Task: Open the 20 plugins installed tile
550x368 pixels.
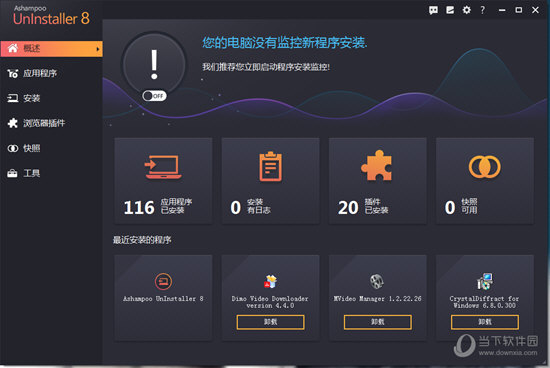Action: click(378, 181)
